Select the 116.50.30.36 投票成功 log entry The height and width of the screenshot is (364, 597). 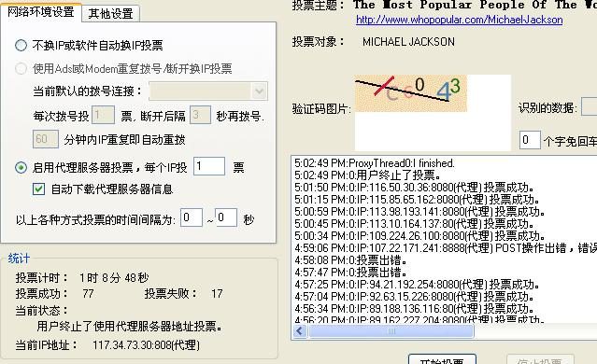pyautogui.click(x=414, y=188)
